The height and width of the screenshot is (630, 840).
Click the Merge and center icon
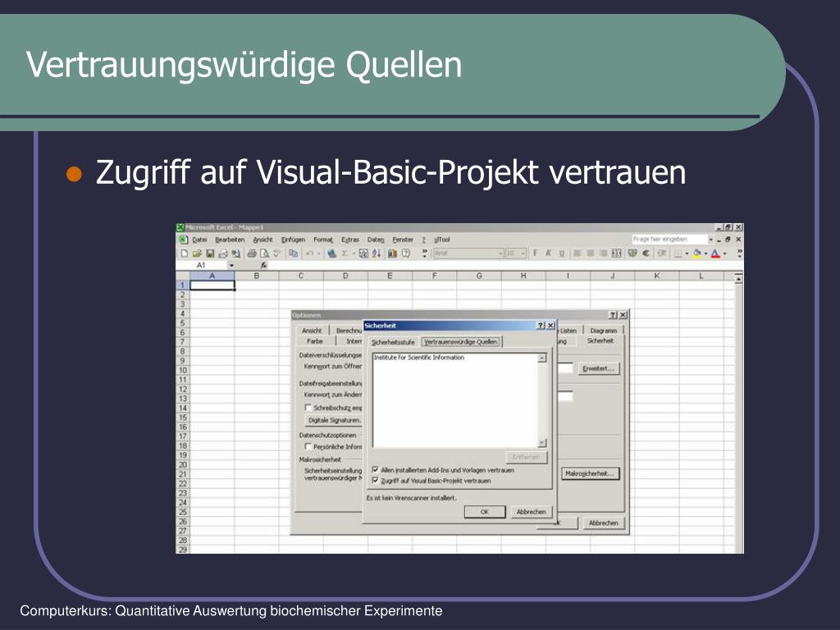(617, 253)
